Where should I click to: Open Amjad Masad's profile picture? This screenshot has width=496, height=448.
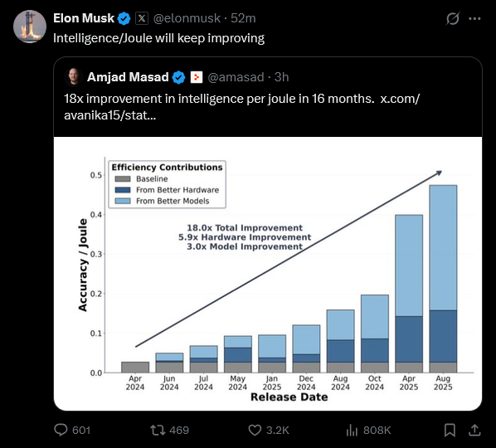(74, 77)
